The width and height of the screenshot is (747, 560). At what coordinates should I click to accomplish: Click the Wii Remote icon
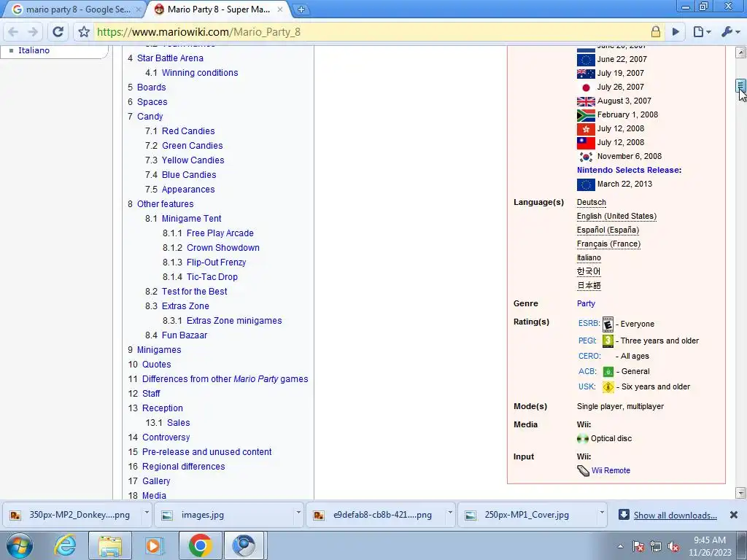click(583, 470)
